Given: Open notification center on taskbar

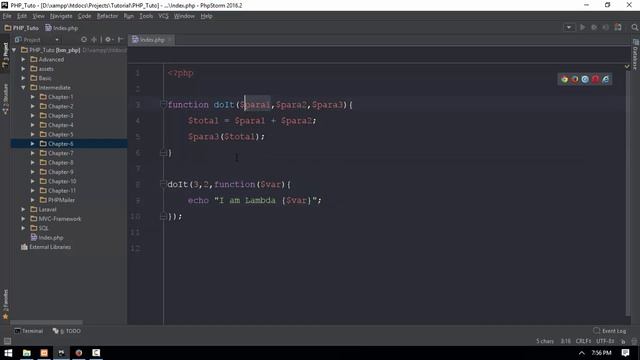Looking at the screenshot, I should pyautogui.click(x=625, y=353).
